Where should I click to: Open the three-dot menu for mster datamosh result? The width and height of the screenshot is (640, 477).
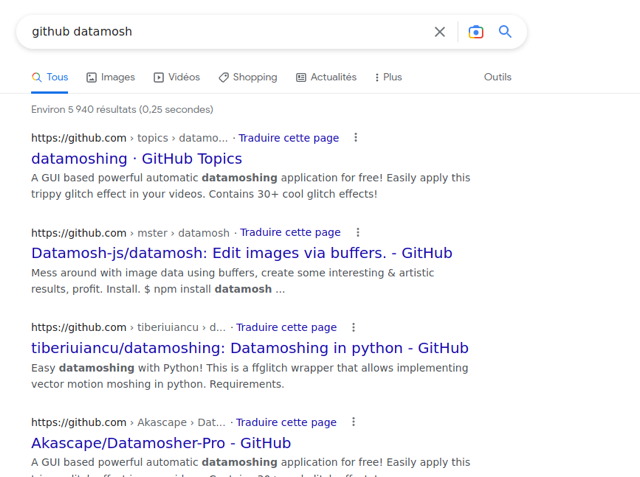tap(358, 232)
